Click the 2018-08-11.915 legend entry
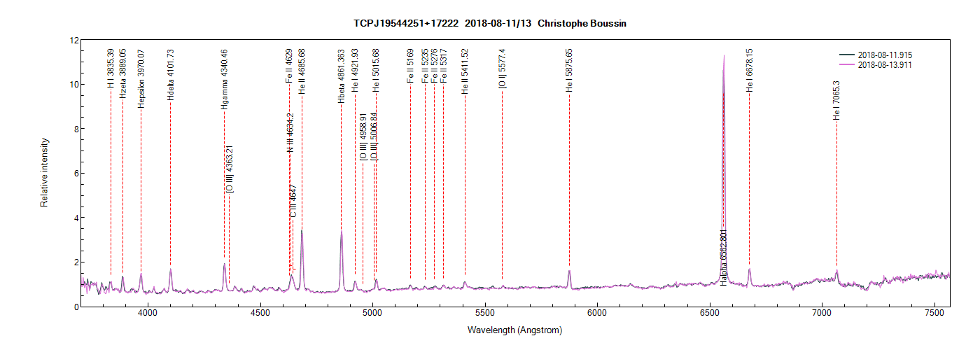 tap(885, 55)
